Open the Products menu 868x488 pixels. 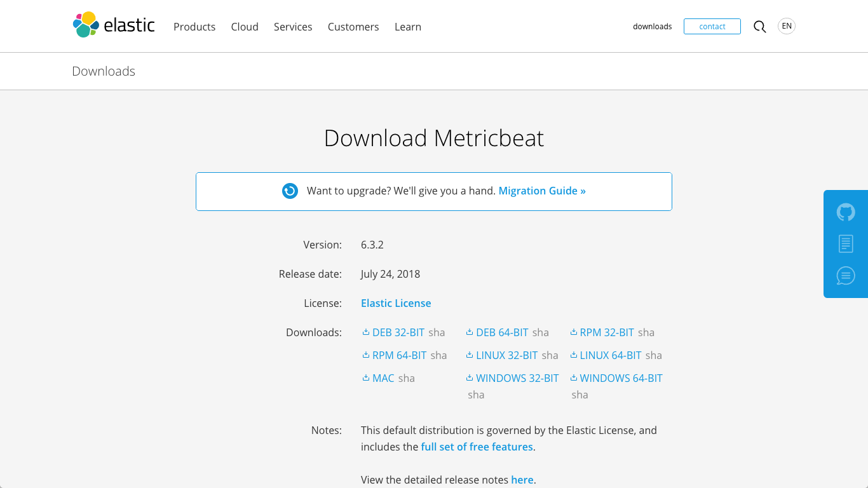pos(194,27)
